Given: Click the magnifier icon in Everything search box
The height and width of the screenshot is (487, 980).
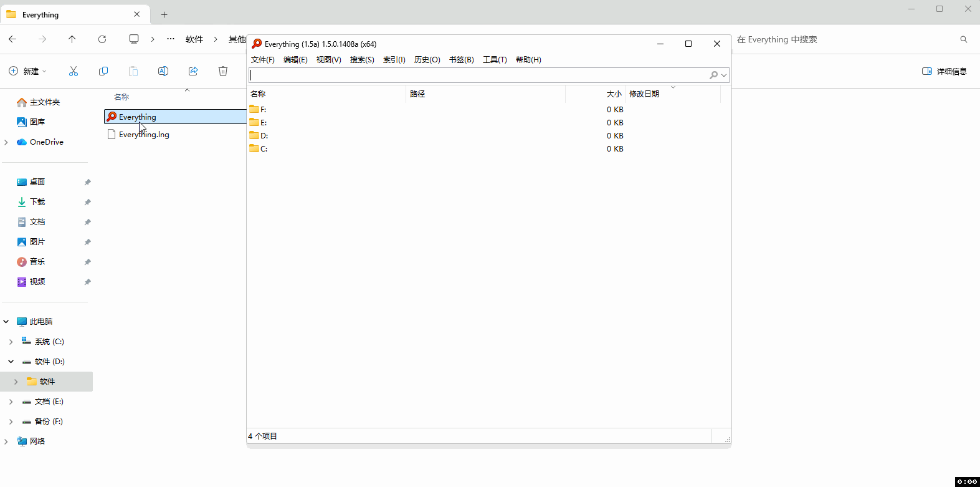Looking at the screenshot, I should (x=713, y=75).
